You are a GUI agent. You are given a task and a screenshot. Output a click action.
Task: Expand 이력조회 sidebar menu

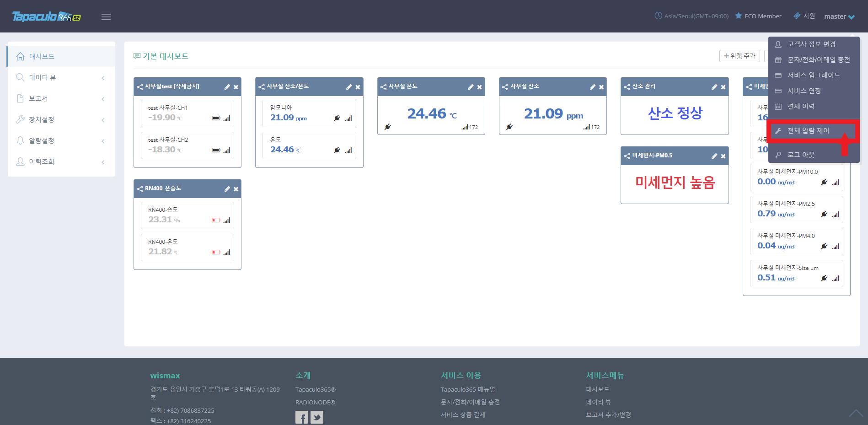(61, 162)
